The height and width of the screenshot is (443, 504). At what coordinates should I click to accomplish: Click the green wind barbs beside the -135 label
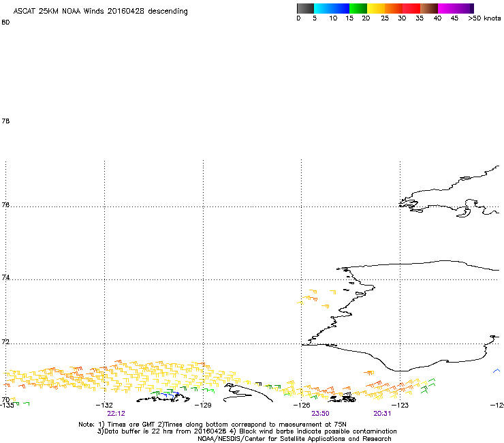[22, 403]
